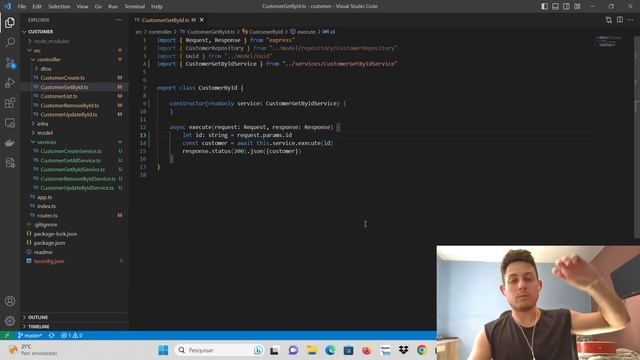Open Microsoft Edge from taskbar
The height and width of the screenshot is (360, 640).
click(x=330, y=350)
